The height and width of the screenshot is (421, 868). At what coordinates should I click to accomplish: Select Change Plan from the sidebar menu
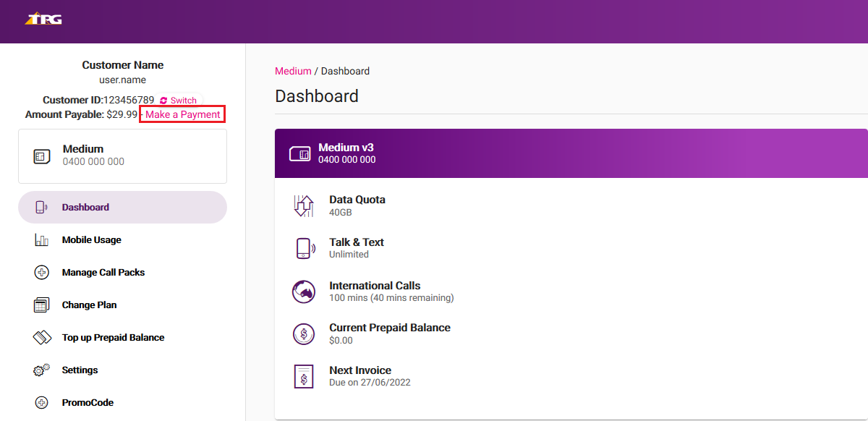click(88, 305)
